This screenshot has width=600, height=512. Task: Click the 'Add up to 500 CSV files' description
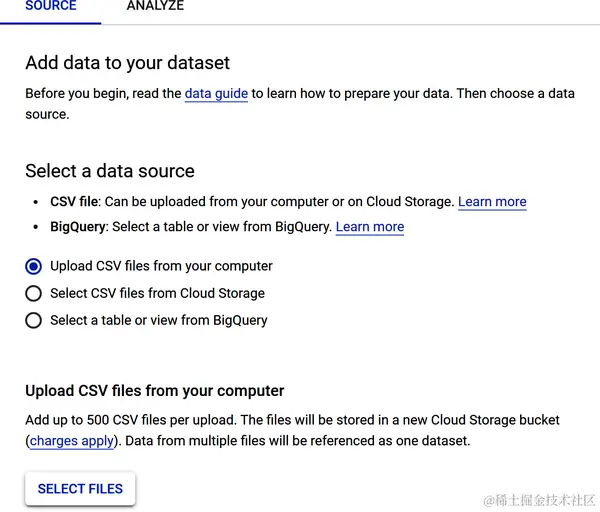tap(292, 420)
